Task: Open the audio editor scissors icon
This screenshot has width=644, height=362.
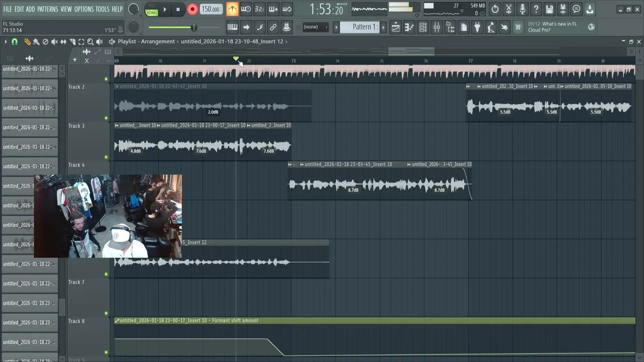Action: pos(509,9)
